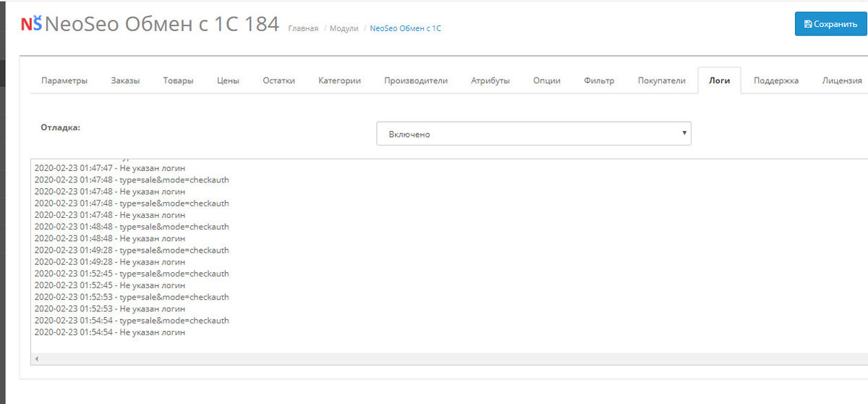
Task: Click the Отладка: field label
Action: pyautogui.click(x=60, y=127)
